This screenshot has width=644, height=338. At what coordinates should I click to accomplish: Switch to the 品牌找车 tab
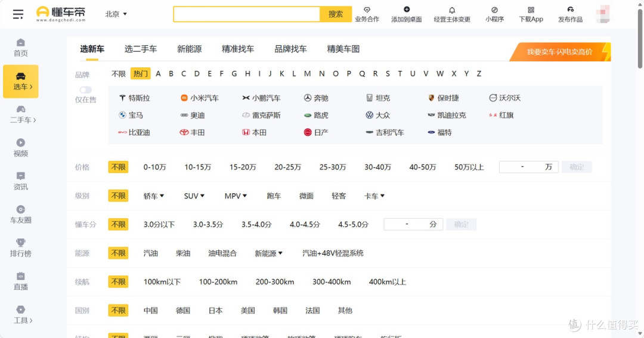[x=290, y=49]
